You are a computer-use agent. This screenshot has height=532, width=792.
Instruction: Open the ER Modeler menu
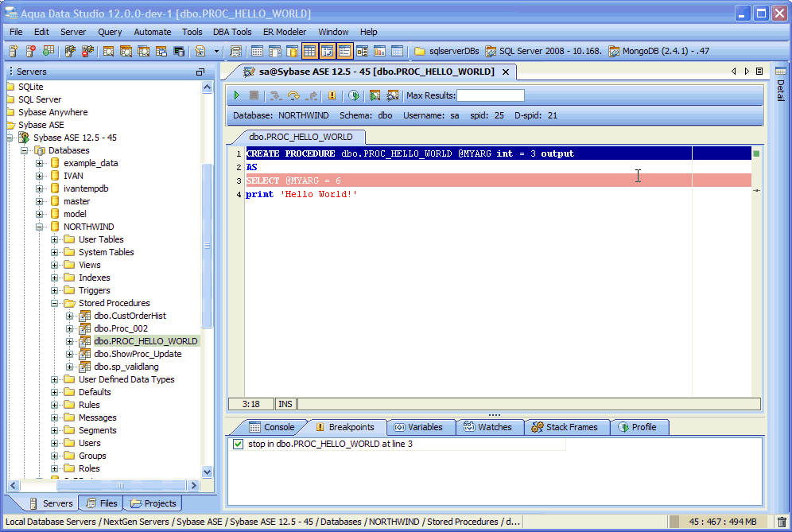(x=285, y=32)
